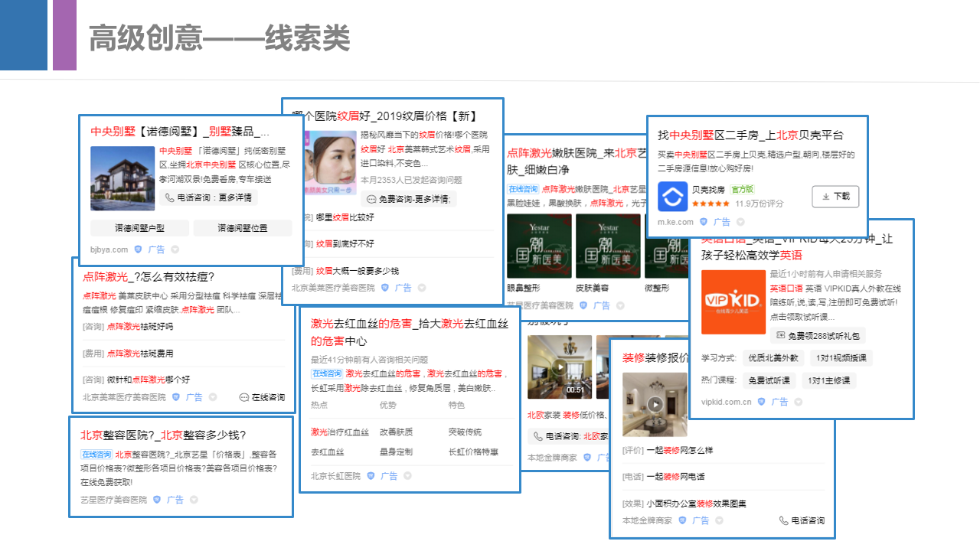Open the 孩子轻松高效学英语 title
Viewport: 980px width, 551px height.
click(x=752, y=255)
